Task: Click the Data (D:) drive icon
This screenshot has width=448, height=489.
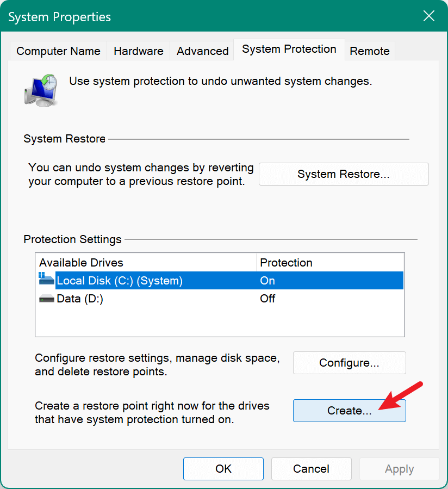Action: point(46,298)
